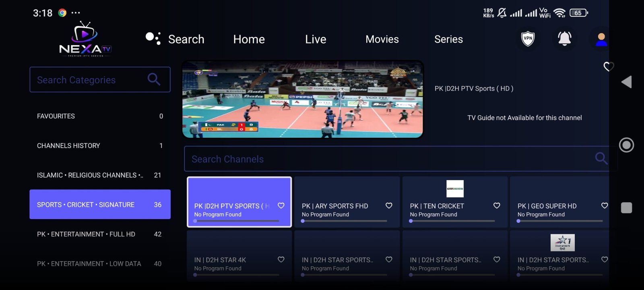Tap the Android home circle button
Image resolution: width=644 pixels, height=290 pixels.
[x=626, y=145]
